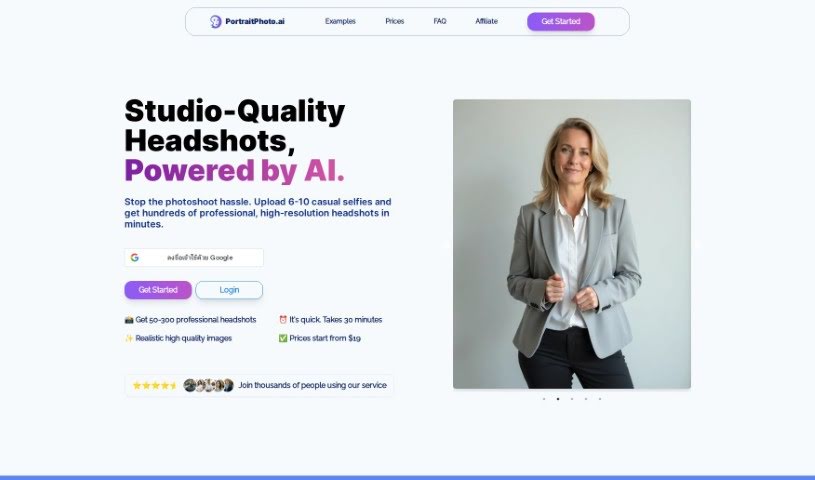Click the woman's headshot image
Viewport: 815px width, 480px height.
[572, 244]
